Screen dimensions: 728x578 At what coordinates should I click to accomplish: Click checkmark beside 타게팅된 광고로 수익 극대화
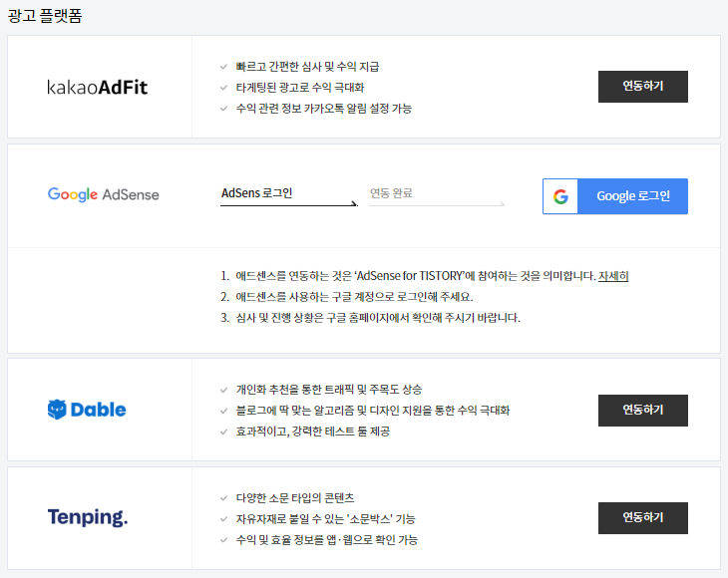click(223, 88)
